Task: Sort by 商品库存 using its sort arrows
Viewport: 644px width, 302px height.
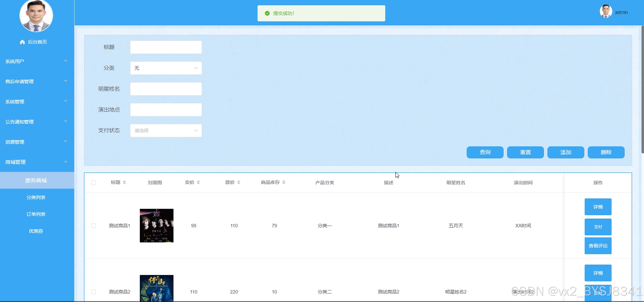Action: pos(284,182)
